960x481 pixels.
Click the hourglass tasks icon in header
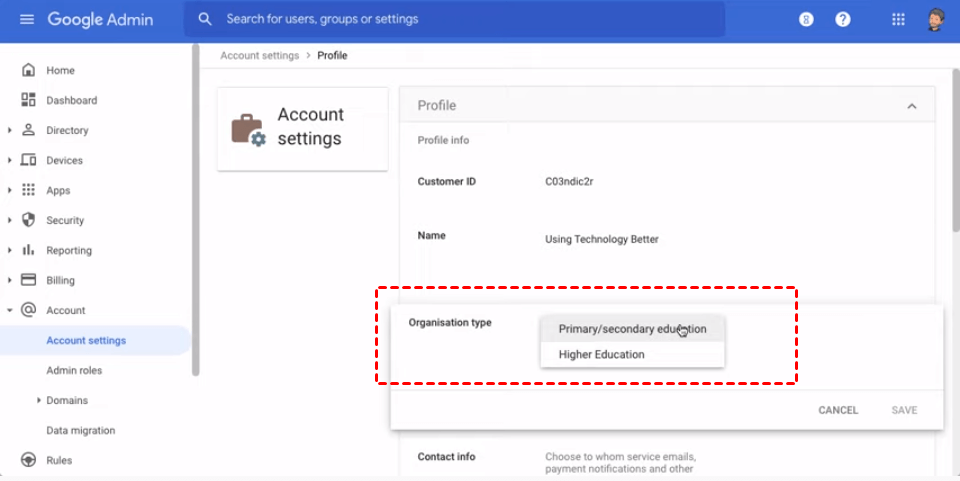(x=806, y=19)
